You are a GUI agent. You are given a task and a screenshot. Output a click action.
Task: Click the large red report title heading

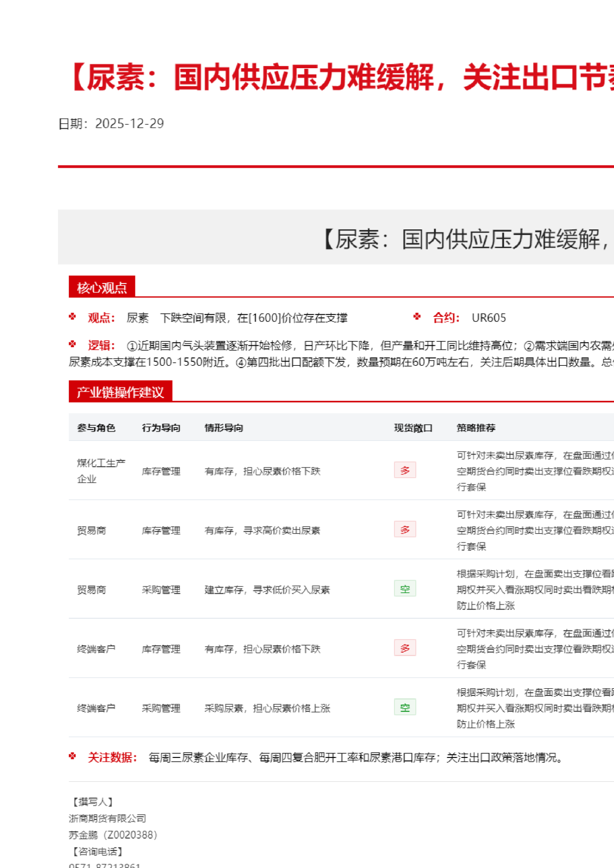340,78
